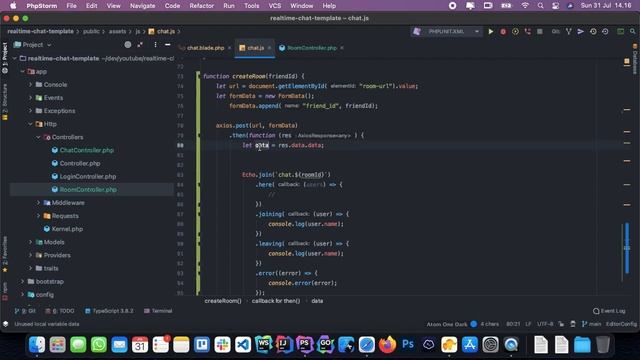Image resolution: width=640 pixels, height=360 pixels.
Task: Open Finder from the Dock
Action: (x=37, y=344)
